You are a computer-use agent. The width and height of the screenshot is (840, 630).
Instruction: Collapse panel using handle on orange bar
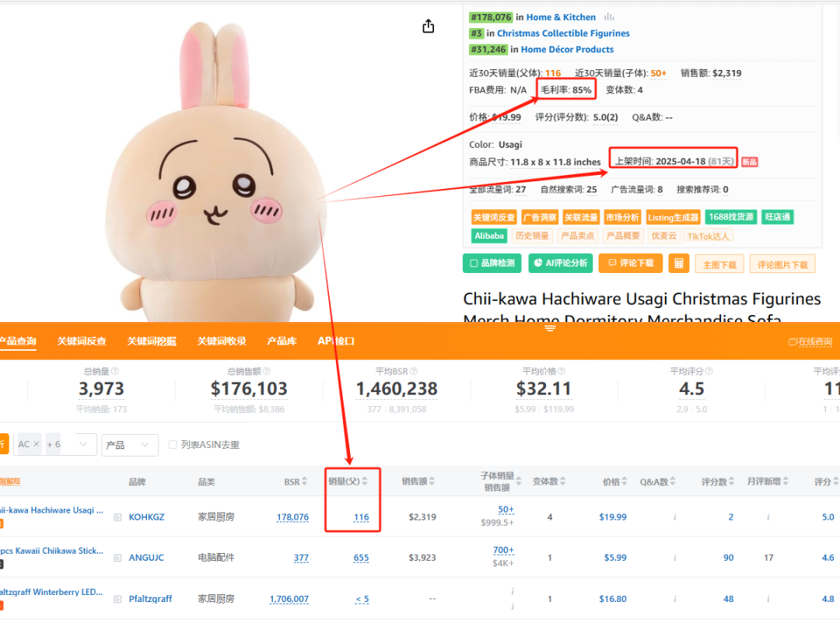tap(550, 328)
